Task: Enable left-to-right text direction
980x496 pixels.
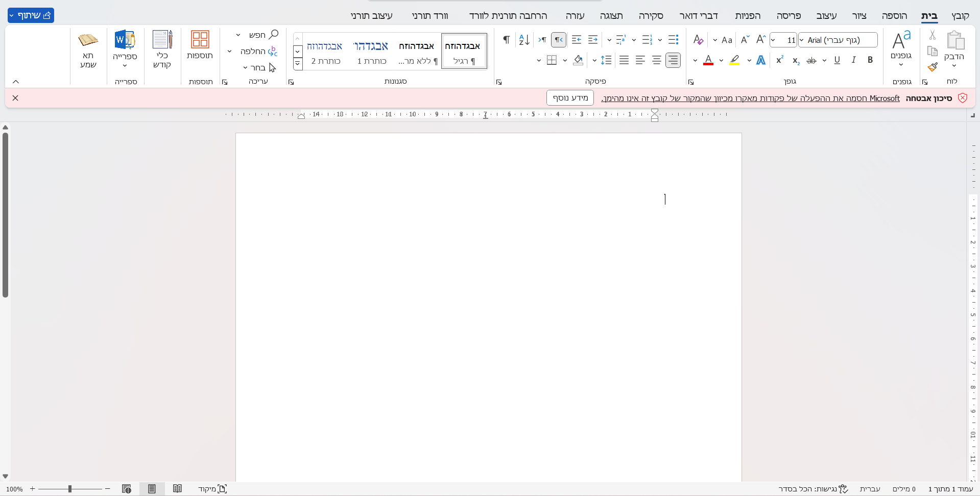Action: point(542,40)
